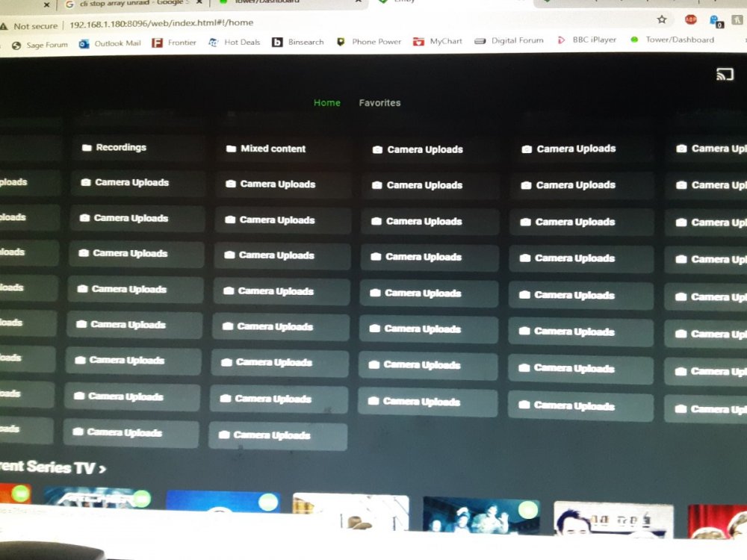The width and height of the screenshot is (747, 560).
Task: Toggle played badge on blue poster
Action: 268,503
